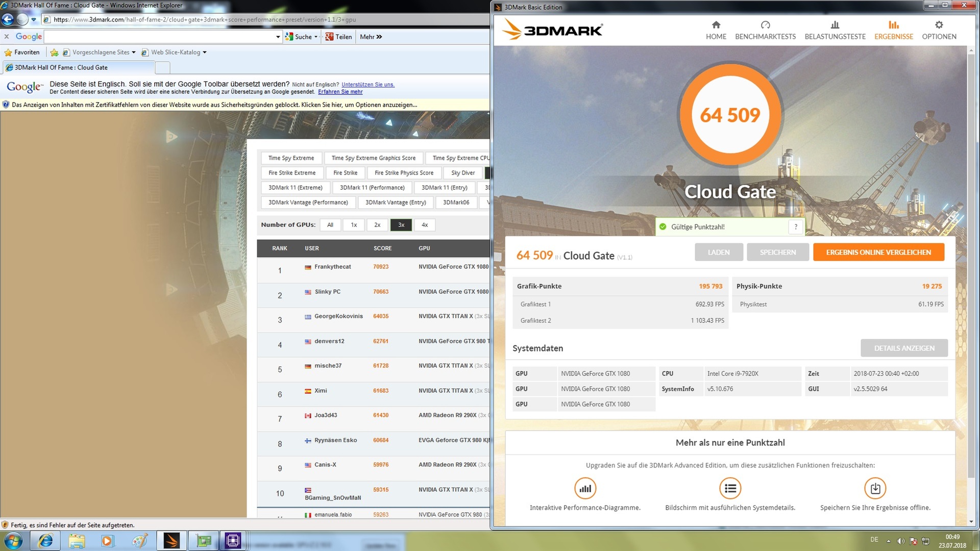
Task: Expand Mehr in Google toolbar
Action: (371, 37)
